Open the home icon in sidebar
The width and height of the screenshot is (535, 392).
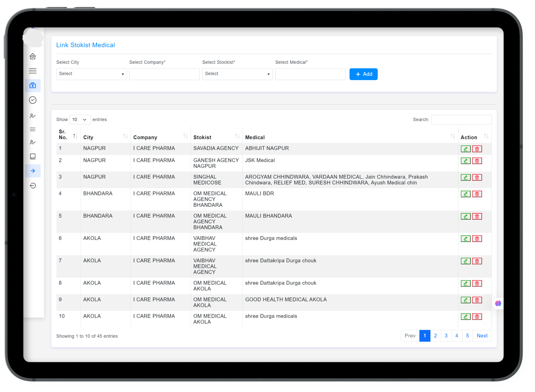(x=33, y=56)
